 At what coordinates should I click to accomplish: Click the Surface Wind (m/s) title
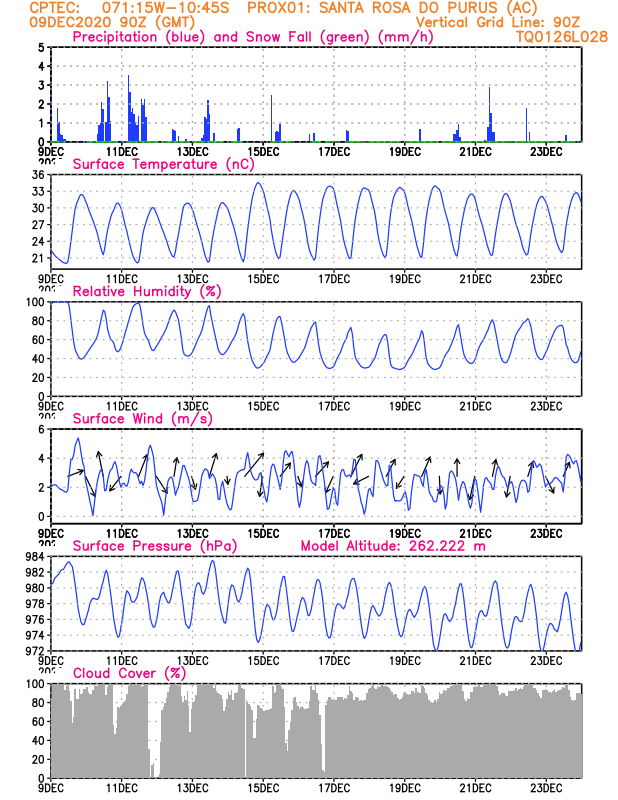tap(142, 419)
